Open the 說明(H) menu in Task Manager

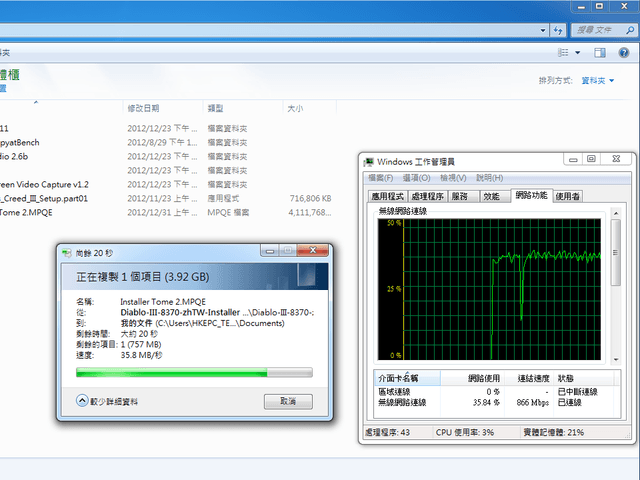tap(490, 178)
